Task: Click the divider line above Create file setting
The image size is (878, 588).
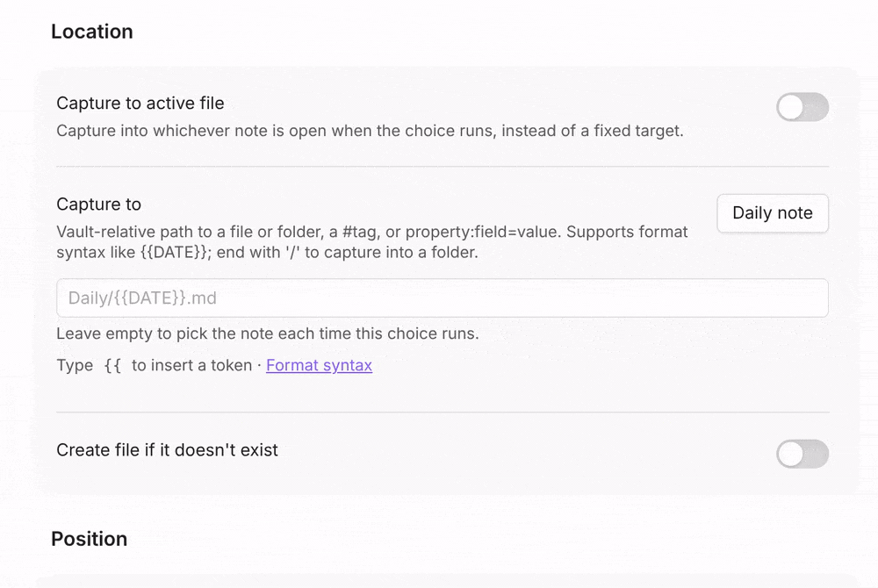Action: pyautogui.click(x=443, y=412)
